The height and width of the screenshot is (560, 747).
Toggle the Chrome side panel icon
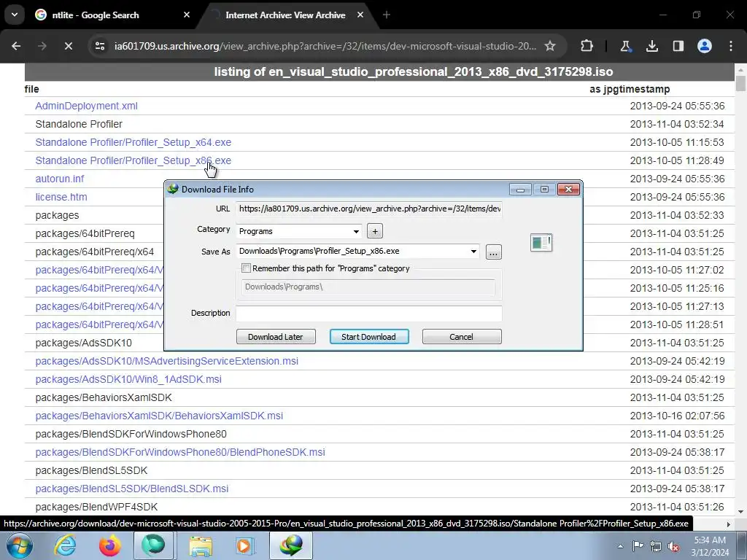(x=678, y=46)
